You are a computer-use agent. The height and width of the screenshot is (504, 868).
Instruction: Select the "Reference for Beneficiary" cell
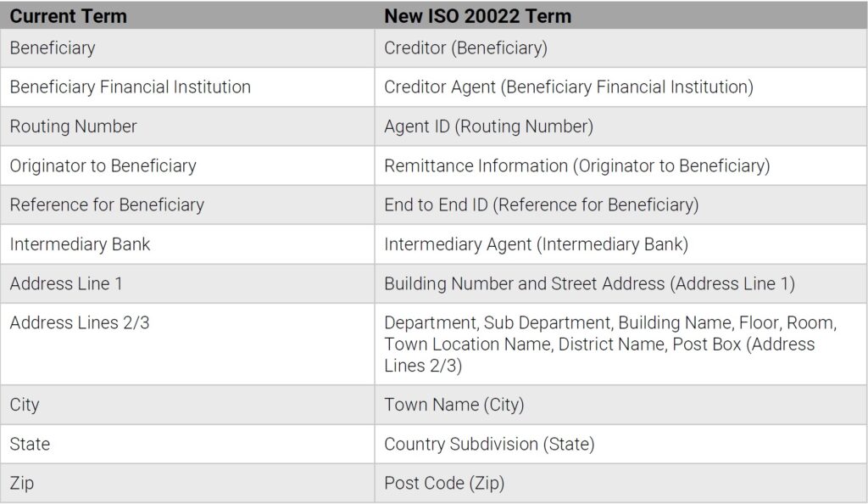107,204
